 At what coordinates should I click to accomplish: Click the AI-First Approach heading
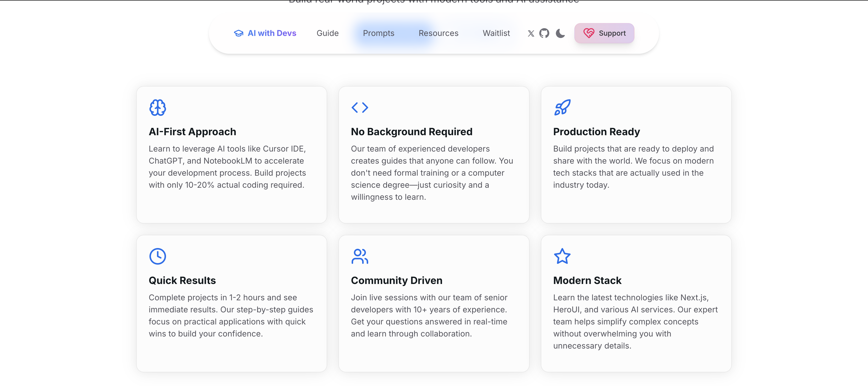pos(192,131)
